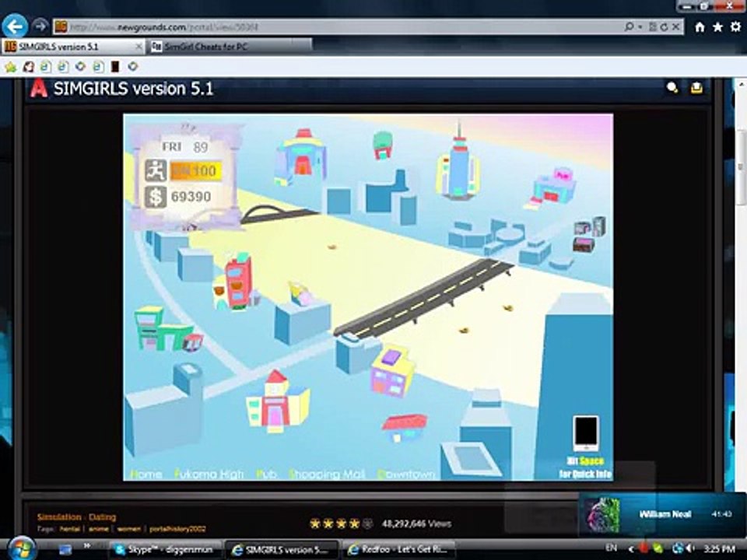Click the 3:25 PM taskbar clock
This screenshot has height=560, width=747.
pyautogui.click(x=719, y=549)
